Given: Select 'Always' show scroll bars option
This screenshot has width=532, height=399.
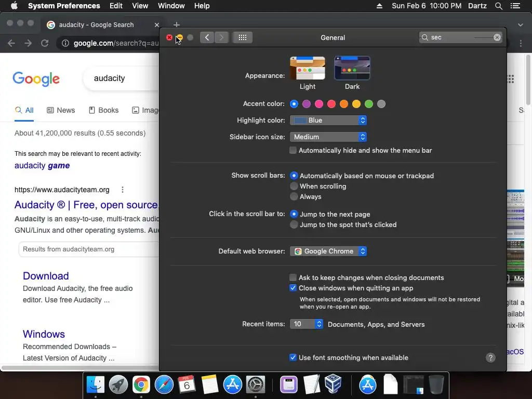Looking at the screenshot, I should [294, 196].
